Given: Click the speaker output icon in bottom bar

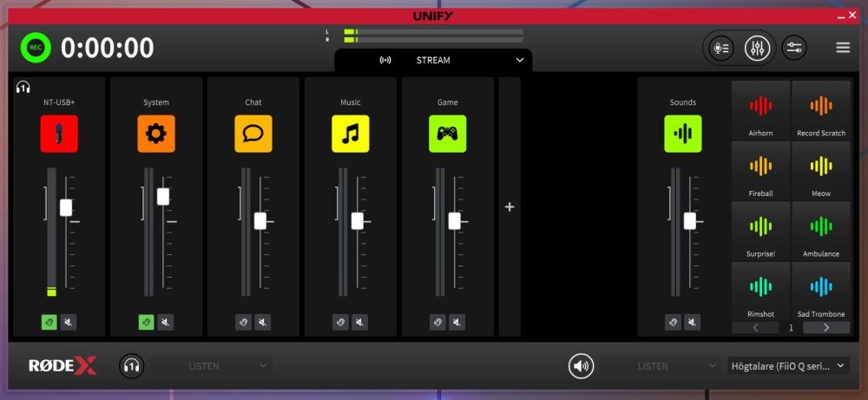Looking at the screenshot, I should point(582,365).
